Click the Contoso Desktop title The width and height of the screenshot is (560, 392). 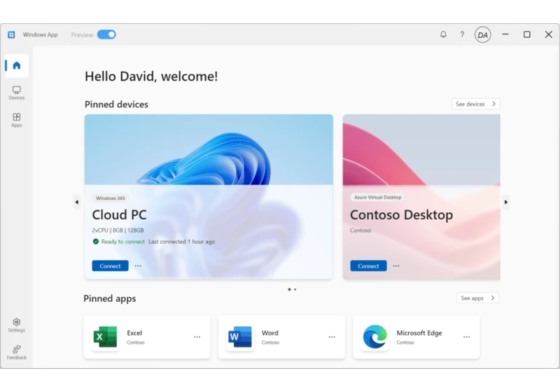tap(401, 215)
